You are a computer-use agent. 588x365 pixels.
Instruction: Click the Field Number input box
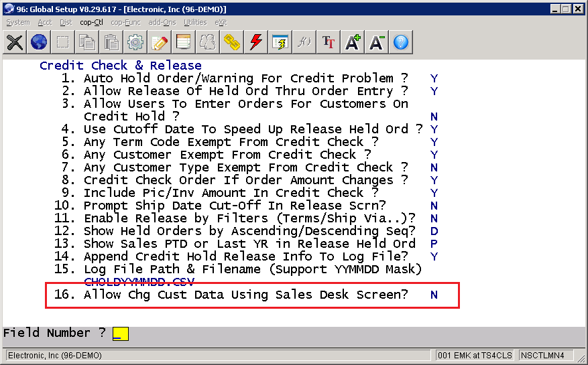tap(121, 334)
